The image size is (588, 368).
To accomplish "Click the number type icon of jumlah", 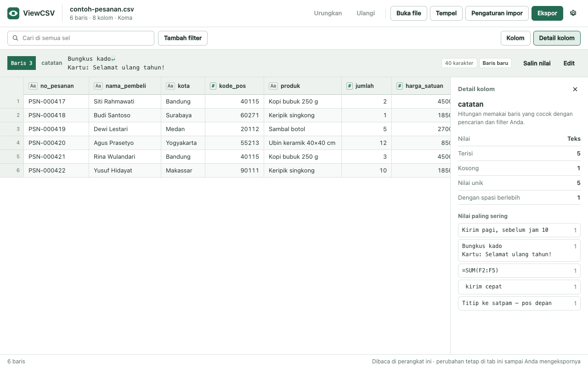I will click(x=350, y=86).
